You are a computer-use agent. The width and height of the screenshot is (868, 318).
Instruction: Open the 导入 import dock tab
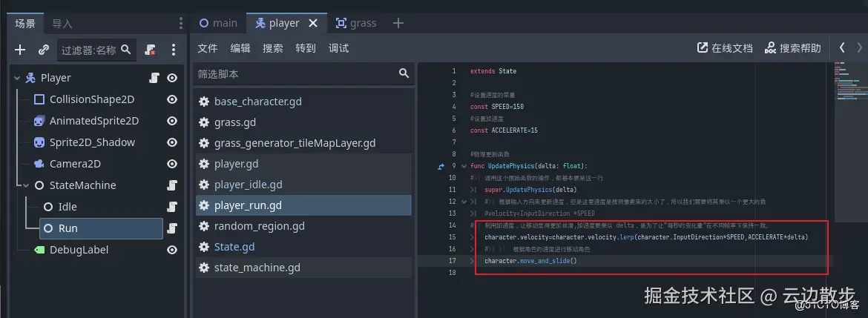tap(62, 24)
